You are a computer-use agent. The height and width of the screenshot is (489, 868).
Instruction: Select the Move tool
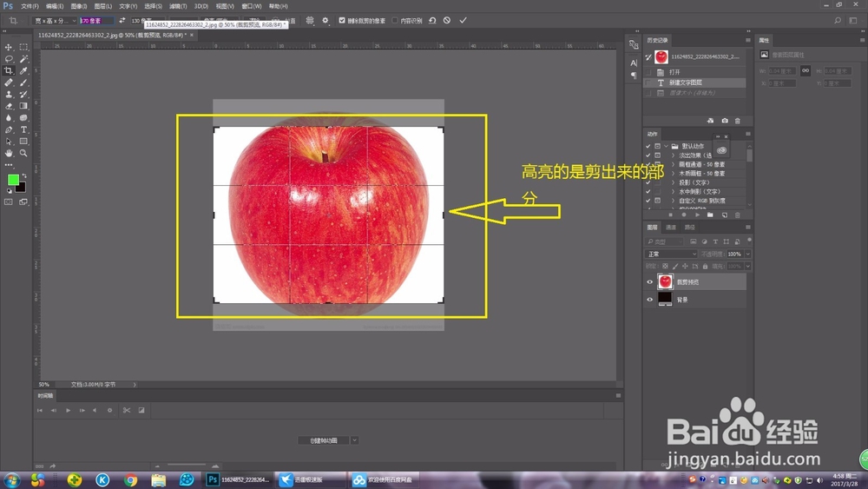pyautogui.click(x=9, y=47)
